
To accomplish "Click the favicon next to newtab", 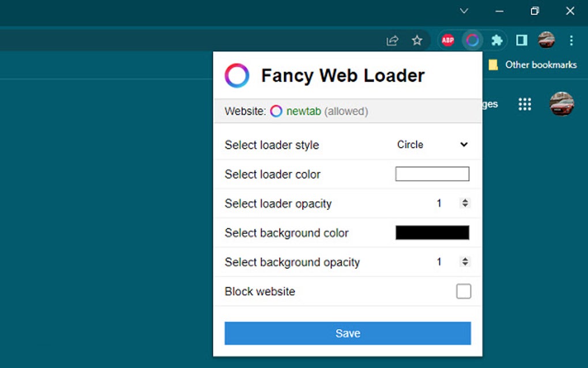I will [276, 111].
